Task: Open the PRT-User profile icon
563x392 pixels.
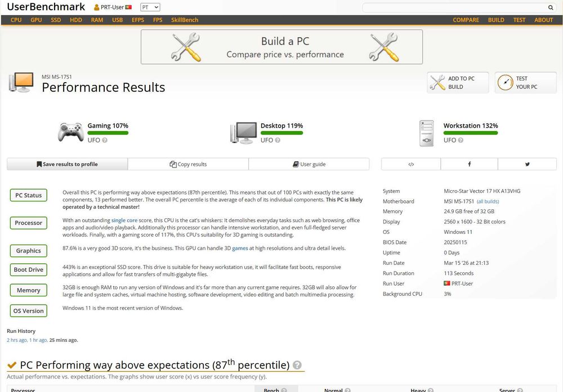Action: coord(97,7)
